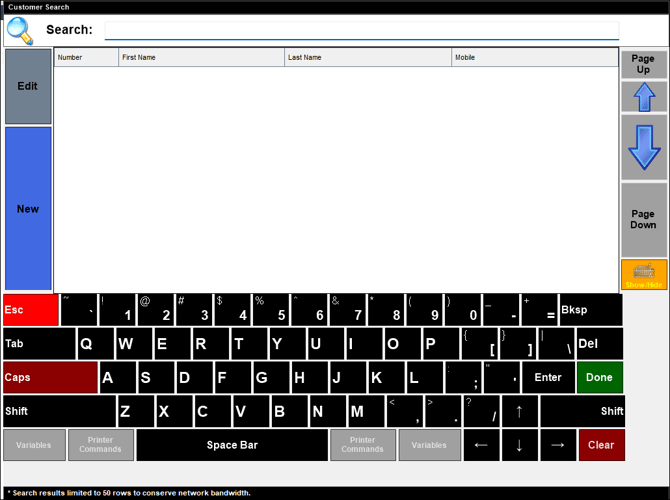The image size is (670, 500).
Task: Toggle the left Shift key
Action: click(x=59, y=411)
